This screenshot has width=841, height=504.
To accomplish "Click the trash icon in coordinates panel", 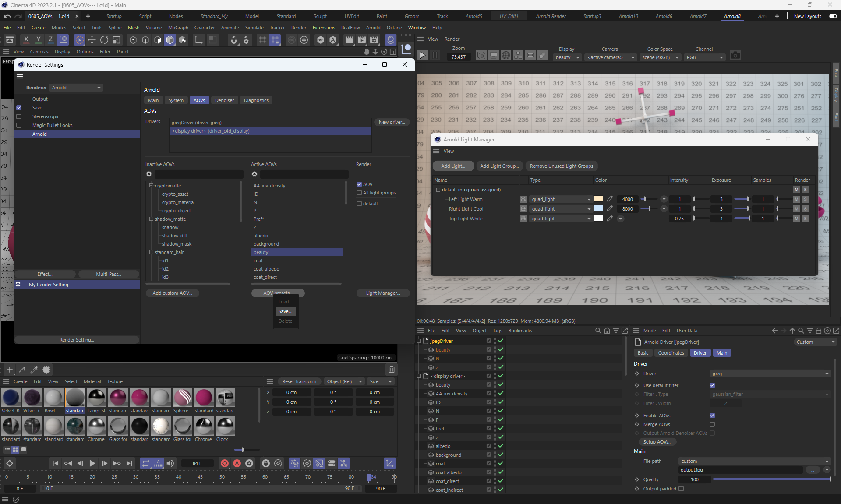I will pos(392,370).
